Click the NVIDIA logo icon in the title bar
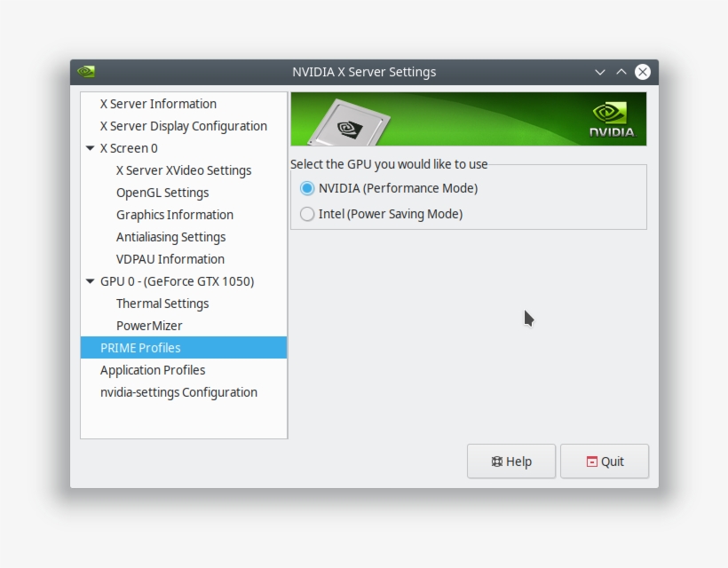728x568 pixels. point(85,72)
